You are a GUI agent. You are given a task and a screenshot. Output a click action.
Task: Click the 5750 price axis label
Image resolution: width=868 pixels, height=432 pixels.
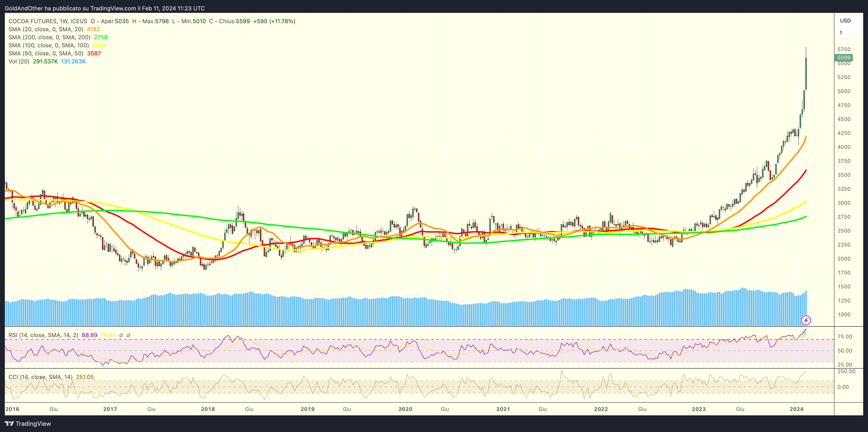click(844, 49)
